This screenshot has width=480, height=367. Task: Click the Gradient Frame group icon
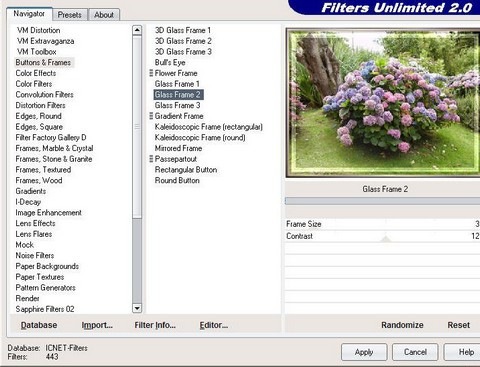pyautogui.click(x=151, y=116)
